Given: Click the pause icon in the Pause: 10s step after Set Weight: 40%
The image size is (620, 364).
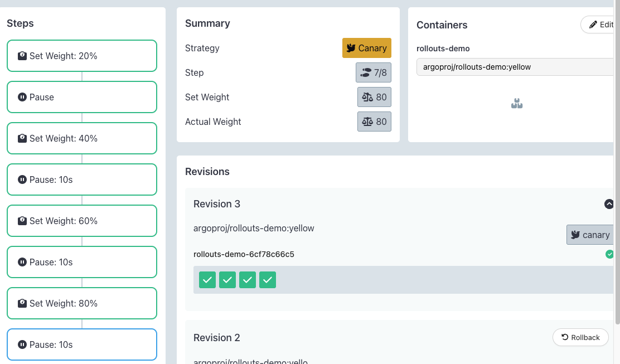Looking at the screenshot, I should [x=22, y=179].
